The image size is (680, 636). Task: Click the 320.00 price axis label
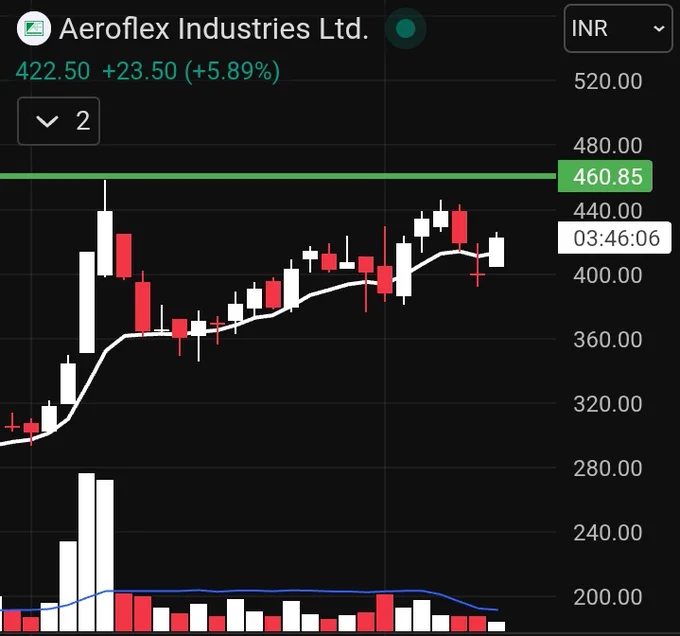pyautogui.click(x=608, y=404)
